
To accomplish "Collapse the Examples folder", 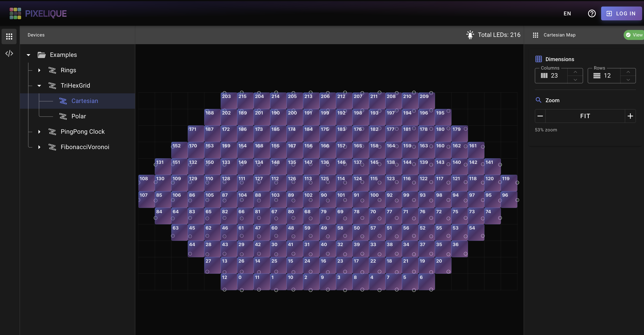I will point(28,55).
